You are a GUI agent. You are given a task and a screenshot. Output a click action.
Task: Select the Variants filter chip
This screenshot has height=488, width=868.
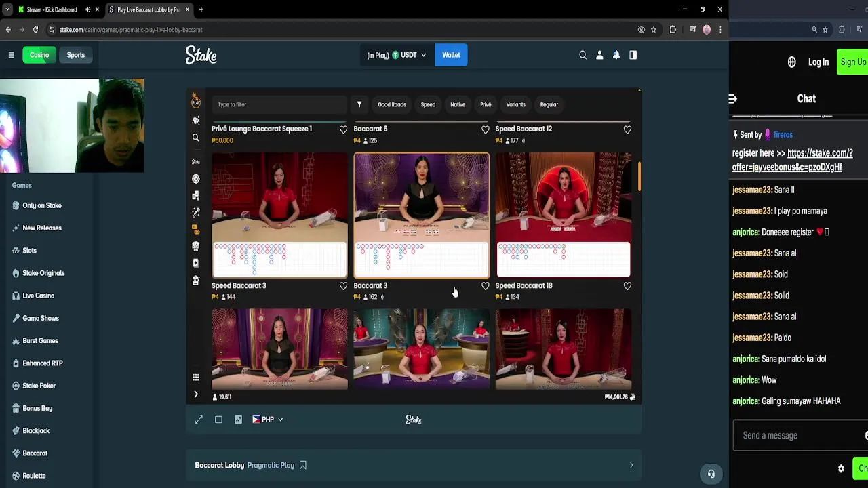[515, 104]
